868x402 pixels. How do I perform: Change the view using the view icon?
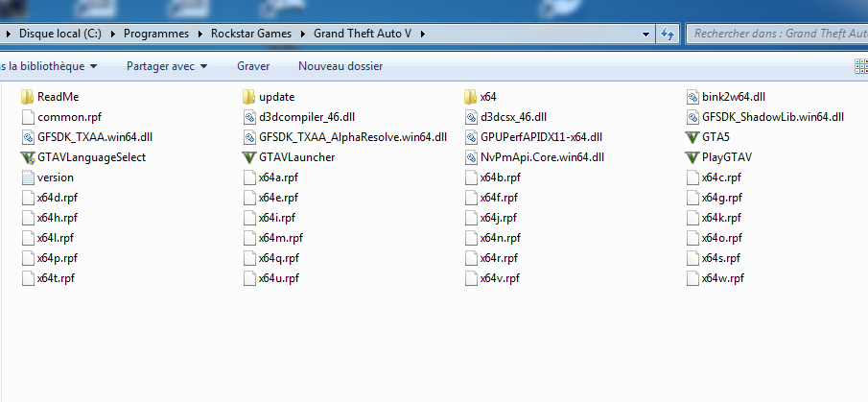coord(861,66)
